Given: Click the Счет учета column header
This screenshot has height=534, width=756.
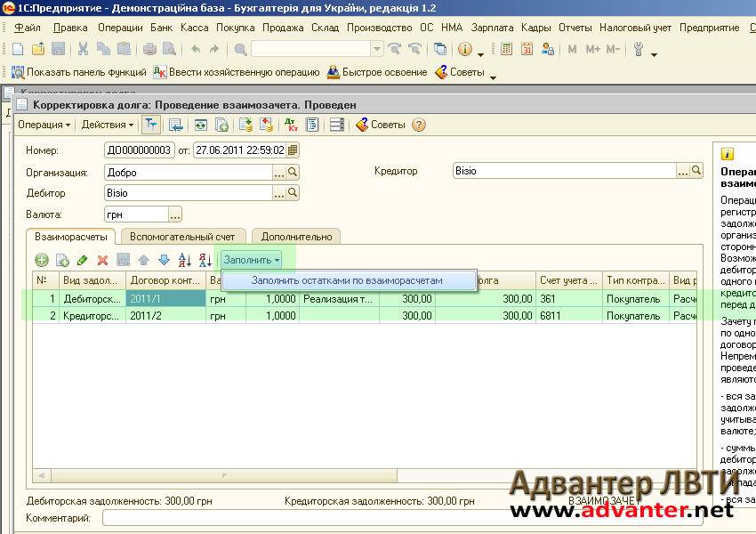Looking at the screenshot, I should click(x=569, y=280).
